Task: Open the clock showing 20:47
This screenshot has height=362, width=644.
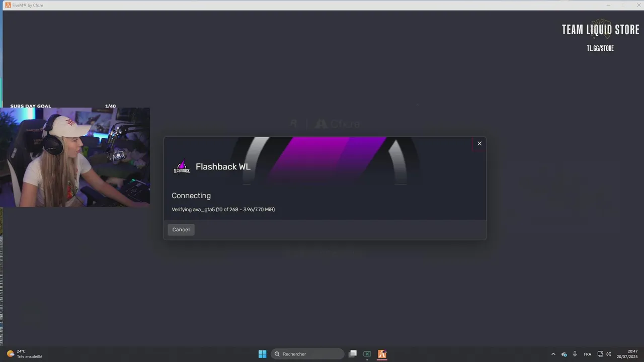Action: (628, 354)
